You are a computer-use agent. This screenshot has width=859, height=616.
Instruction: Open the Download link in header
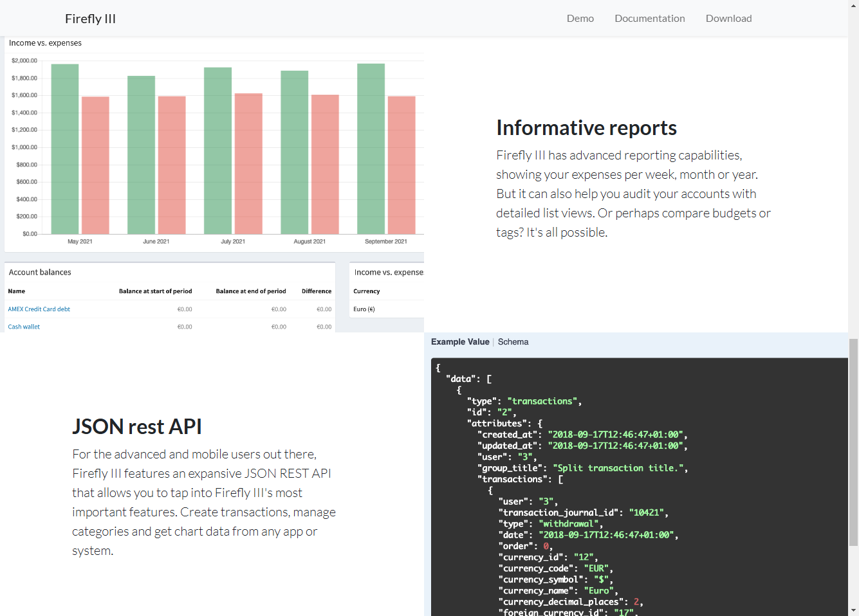[x=728, y=19]
